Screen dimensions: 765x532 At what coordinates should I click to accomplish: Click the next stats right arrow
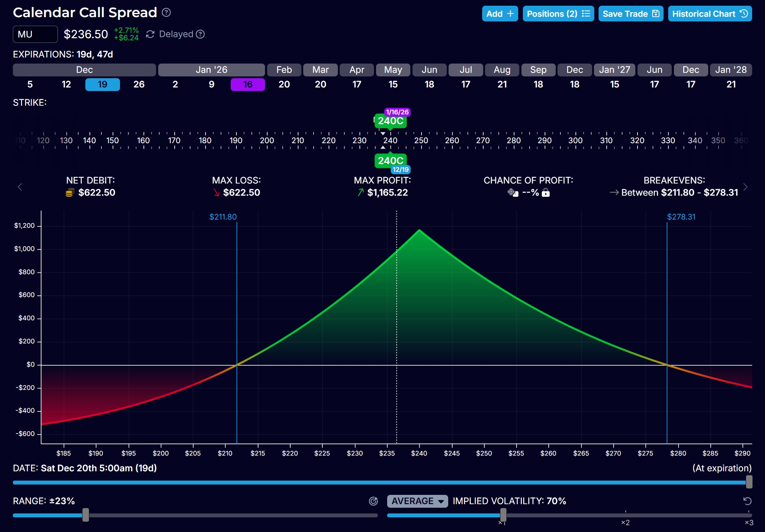(745, 187)
